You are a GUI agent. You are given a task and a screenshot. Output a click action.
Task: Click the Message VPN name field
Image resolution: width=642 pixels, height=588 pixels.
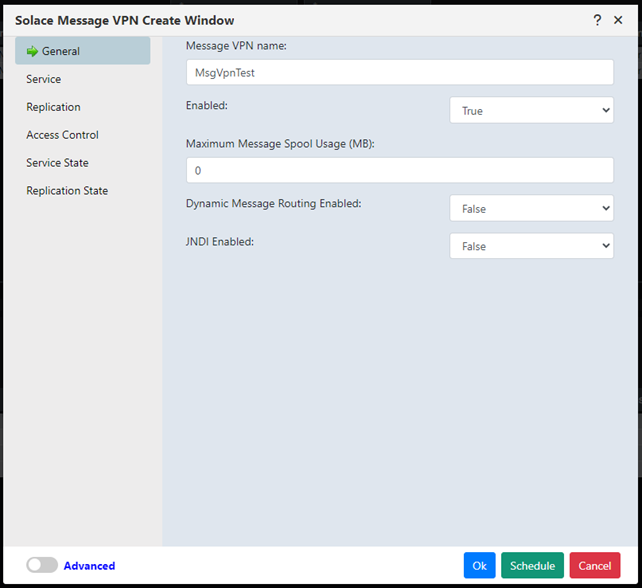400,72
